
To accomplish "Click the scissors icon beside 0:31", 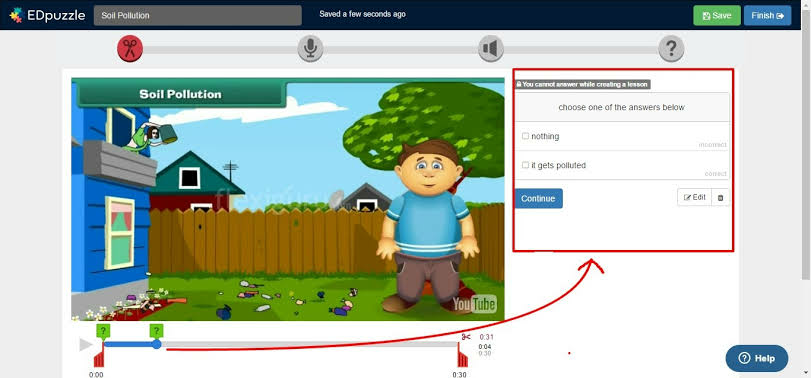I will pyautogui.click(x=467, y=337).
